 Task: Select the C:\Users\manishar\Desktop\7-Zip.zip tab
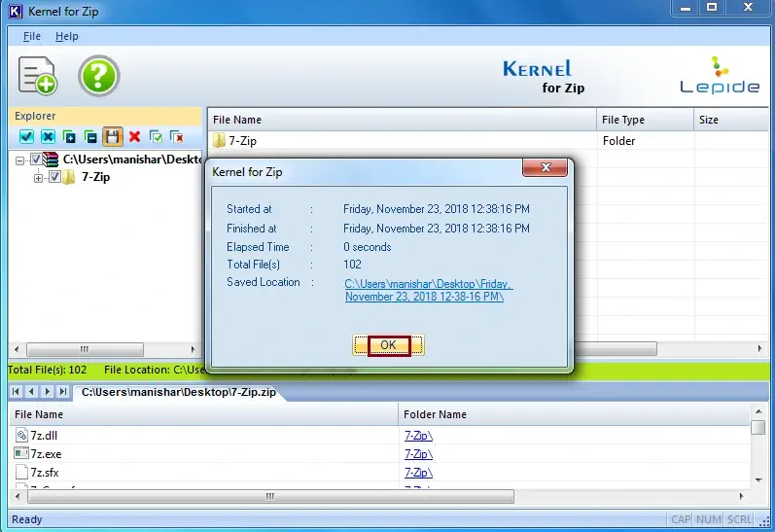[x=178, y=392]
